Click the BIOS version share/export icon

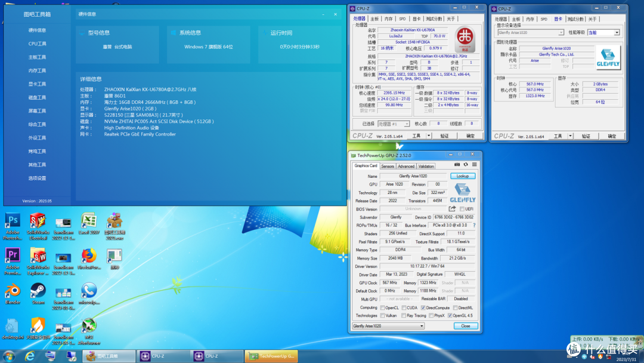click(452, 209)
